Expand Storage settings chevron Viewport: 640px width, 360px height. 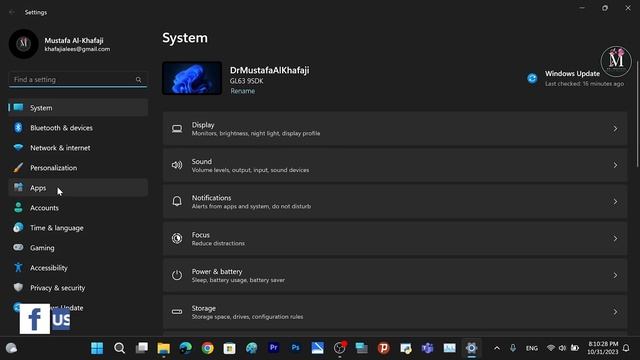coord(615,312)
